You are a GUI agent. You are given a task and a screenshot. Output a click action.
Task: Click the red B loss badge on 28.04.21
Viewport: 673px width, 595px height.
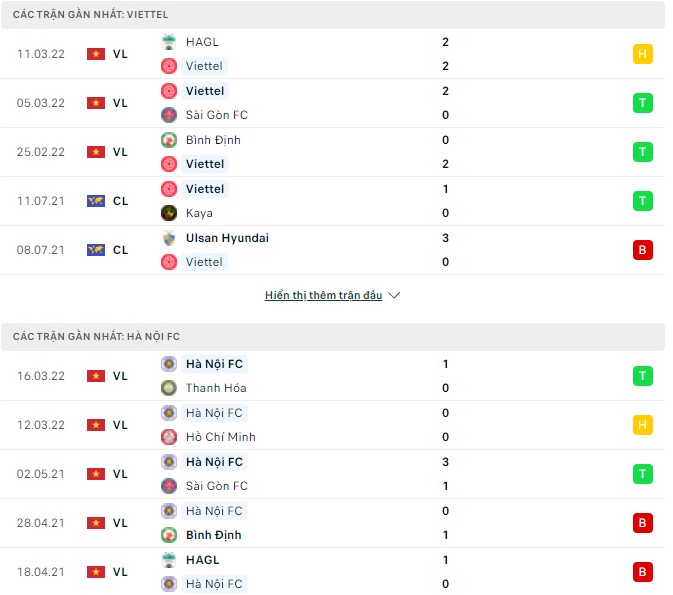pyautogui.click(x=643, y=523)
